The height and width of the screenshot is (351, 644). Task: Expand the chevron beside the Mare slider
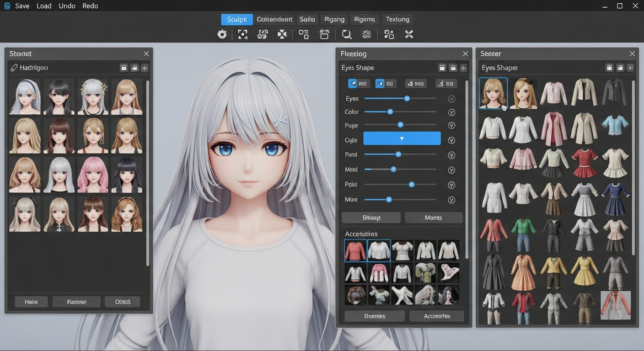point(451,200)
